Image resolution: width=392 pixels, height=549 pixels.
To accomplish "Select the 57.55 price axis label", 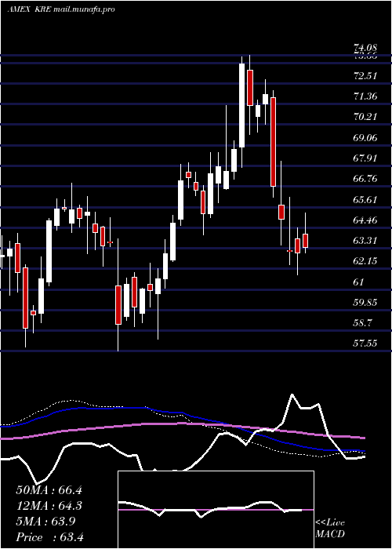I will pos(365,344).
